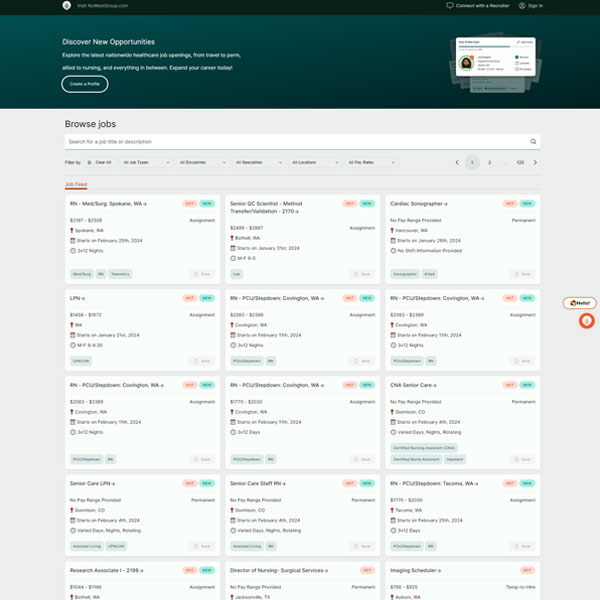Open the LPN job listing
600x600 pixels.
(x=77, y=298)
